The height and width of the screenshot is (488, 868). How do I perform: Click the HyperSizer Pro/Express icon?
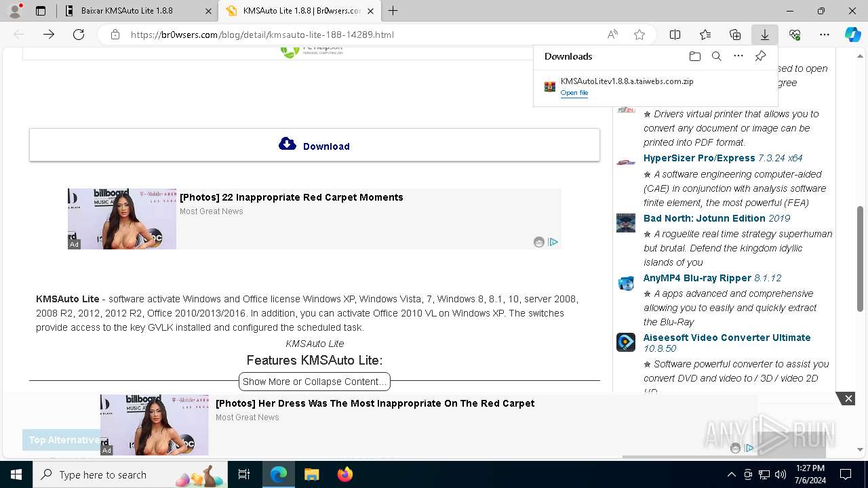(626, 162)
